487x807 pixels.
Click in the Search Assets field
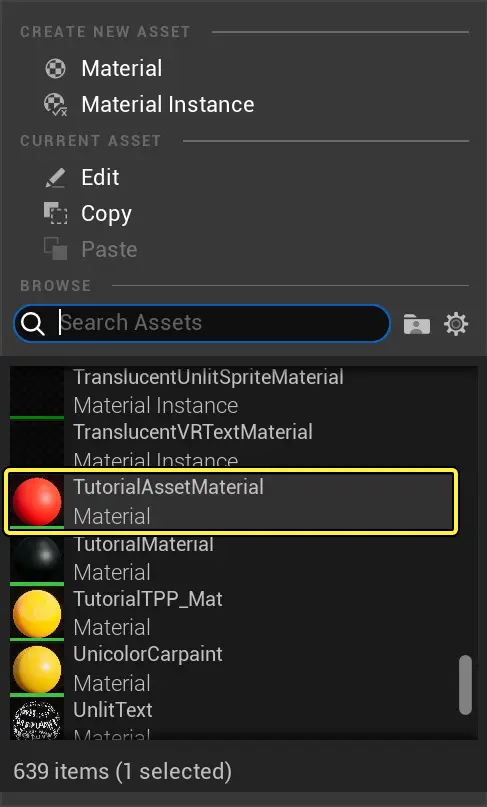tap(202, 323)
